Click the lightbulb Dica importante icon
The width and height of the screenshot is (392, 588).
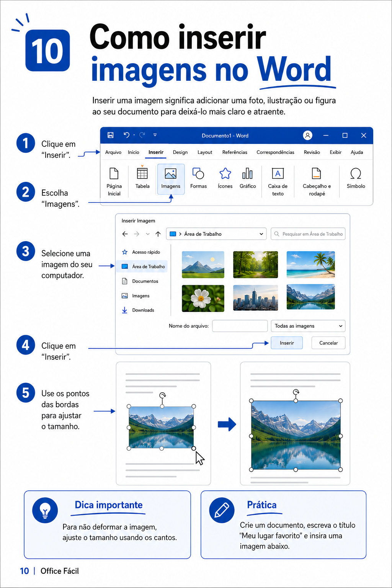point(45,510)
